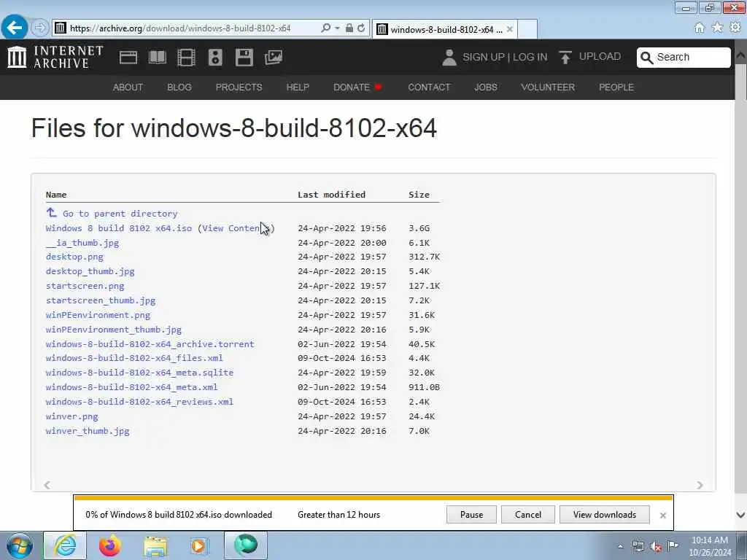Open Windows Media Player from taskbar
Viewport: 747px width, 560px height.
coord(198,545)
